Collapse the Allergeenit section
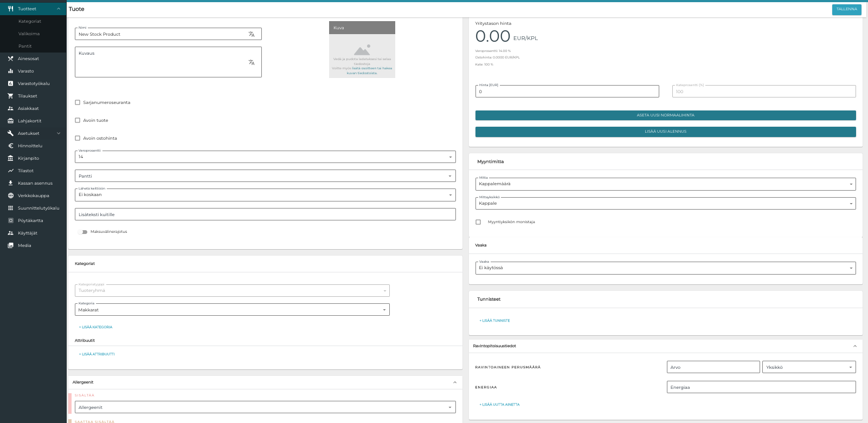868x423 pixels. pyautogui.click(x=454, y=382)
